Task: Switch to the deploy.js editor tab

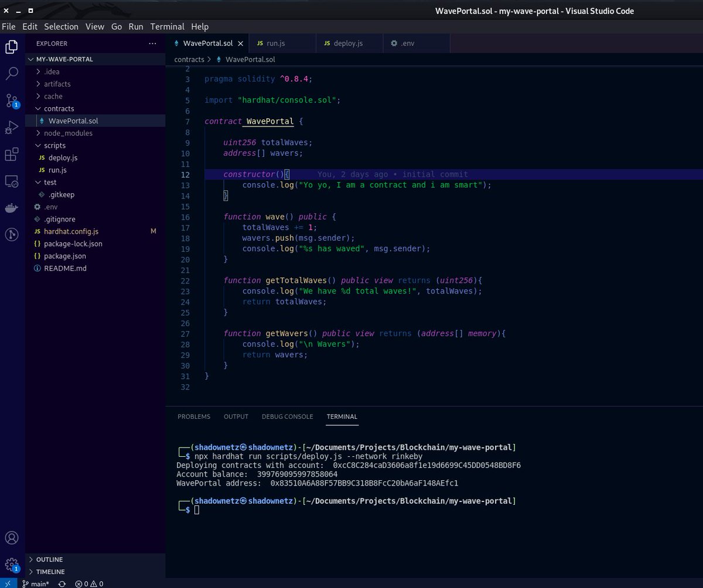Action: (x=349, y=43)
